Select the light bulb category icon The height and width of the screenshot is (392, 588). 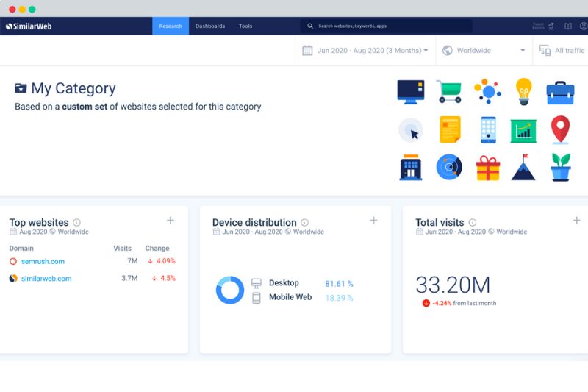click(x=524, y=91)
